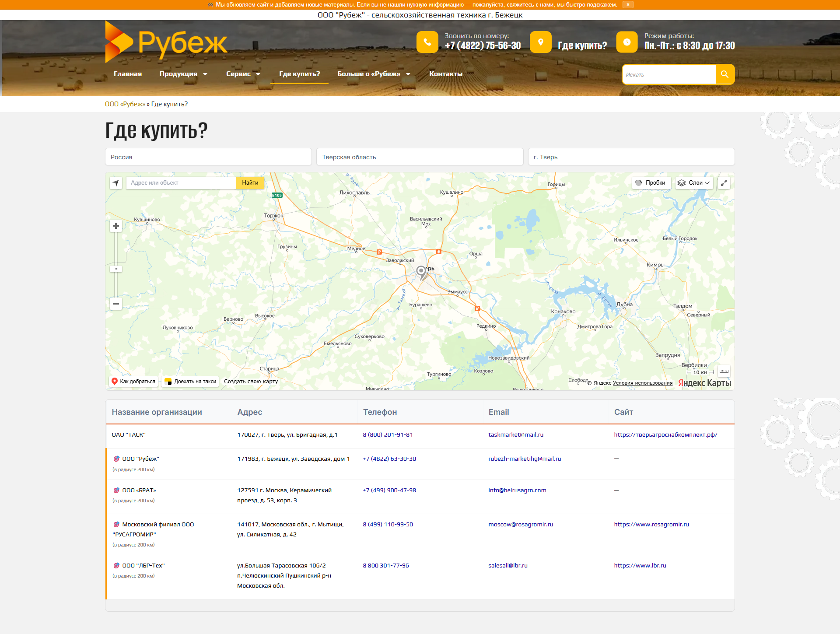Click the clock icon next to режим работы

[x=627, y=42]
